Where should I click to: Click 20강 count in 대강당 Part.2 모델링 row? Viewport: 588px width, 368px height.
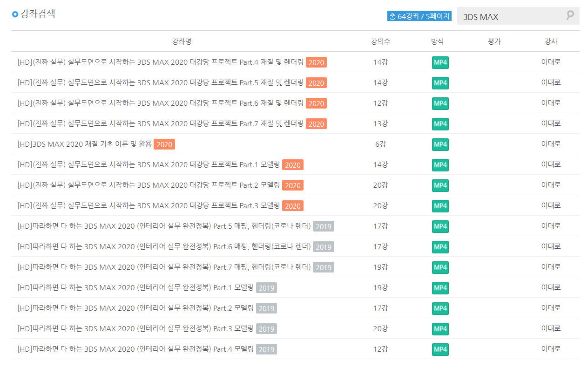(x=380, y=185)
